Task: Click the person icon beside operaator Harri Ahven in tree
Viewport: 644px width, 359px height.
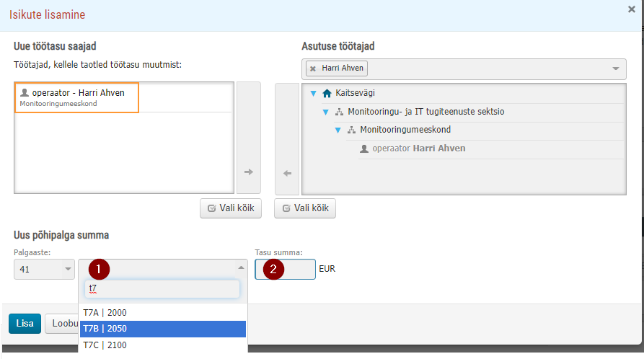Action: tap(364, 149)
